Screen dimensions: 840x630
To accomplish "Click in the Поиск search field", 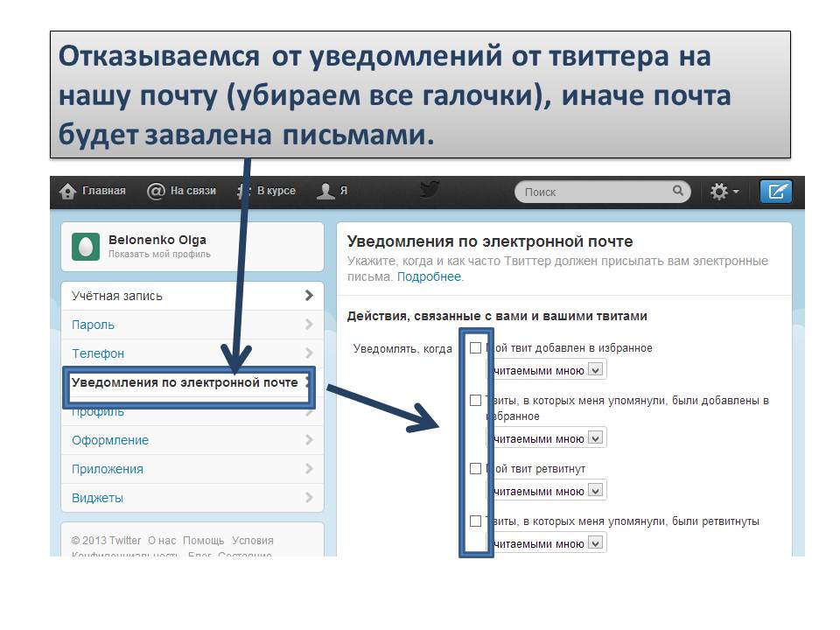I will (x=603, y=192).
